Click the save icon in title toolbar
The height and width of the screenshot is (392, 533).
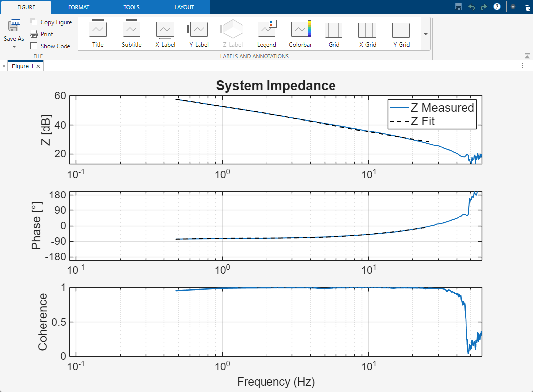[x=458, y=7]
